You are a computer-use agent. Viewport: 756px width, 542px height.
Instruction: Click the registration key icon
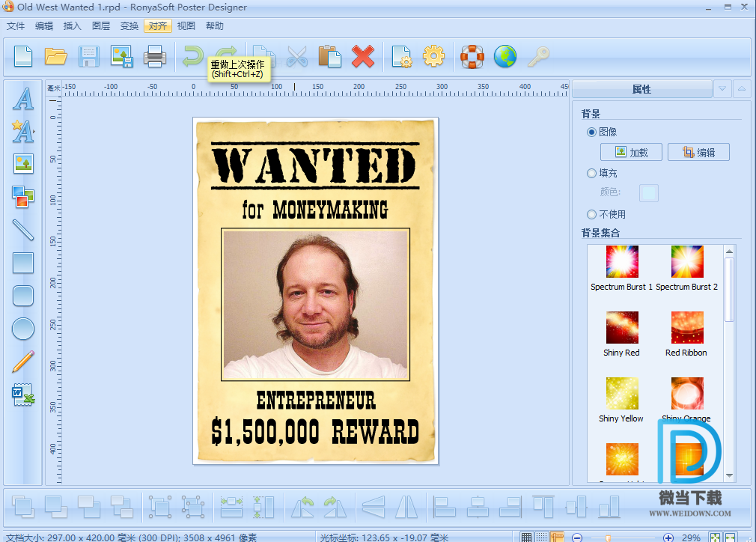(x=538, y=56)
